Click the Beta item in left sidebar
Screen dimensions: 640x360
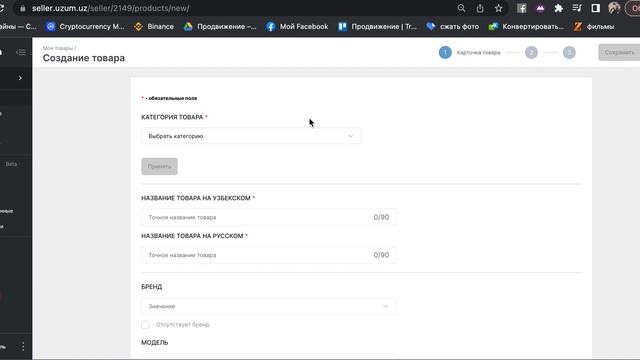(x=11, y=164)
